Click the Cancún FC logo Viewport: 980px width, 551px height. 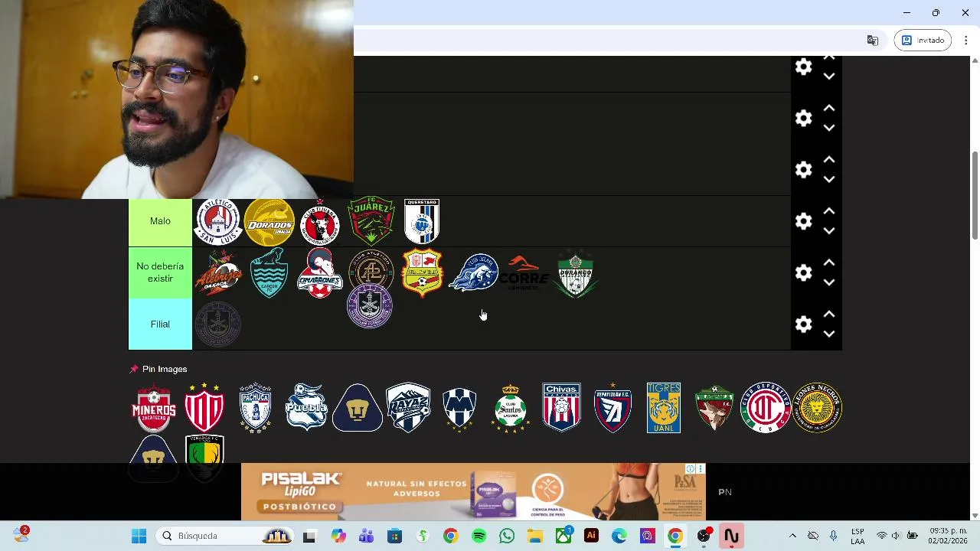pos(269,273)
